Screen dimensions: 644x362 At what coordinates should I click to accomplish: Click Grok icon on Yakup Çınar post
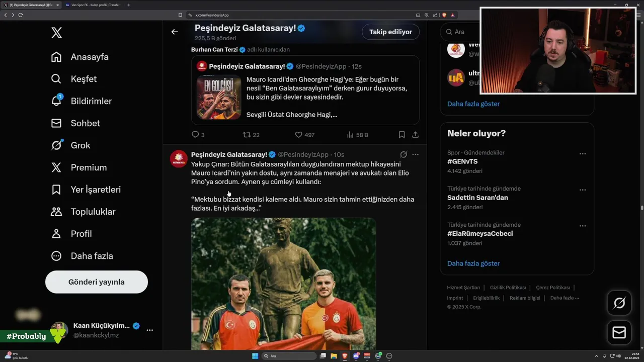click(404, 154)
